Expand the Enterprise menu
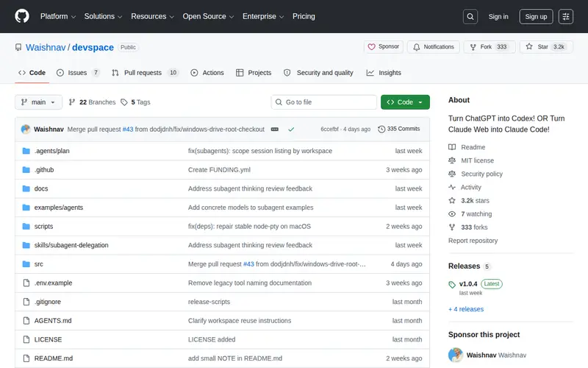 263,16
